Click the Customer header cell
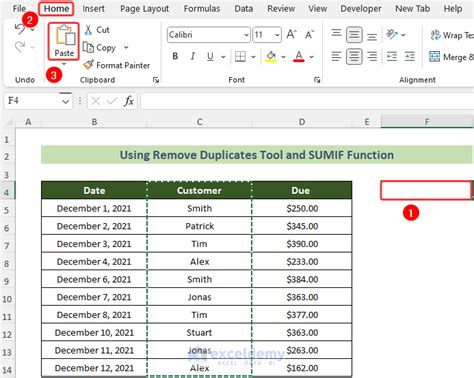The width and height of the screenshot is (474, 378). click(x=199, y=190)
